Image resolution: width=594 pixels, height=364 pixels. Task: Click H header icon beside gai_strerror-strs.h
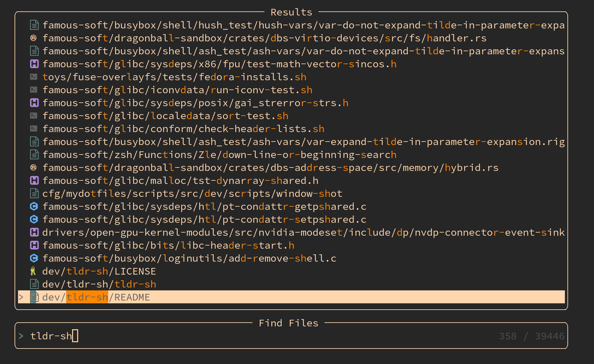pos(34,103)
